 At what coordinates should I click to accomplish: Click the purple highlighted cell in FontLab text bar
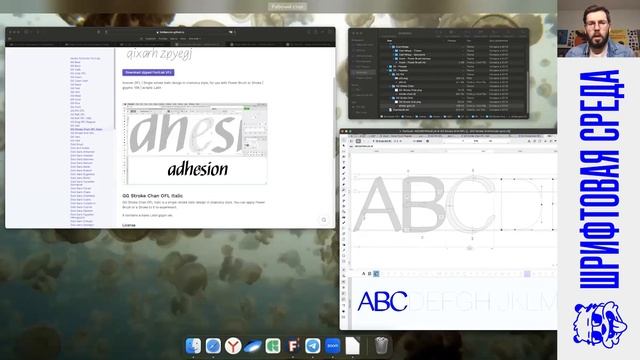[x=527, y=274]
